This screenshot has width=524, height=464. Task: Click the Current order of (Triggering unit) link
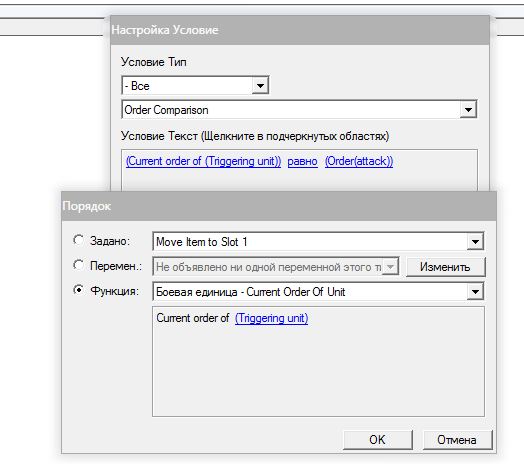tap(204, 161)
